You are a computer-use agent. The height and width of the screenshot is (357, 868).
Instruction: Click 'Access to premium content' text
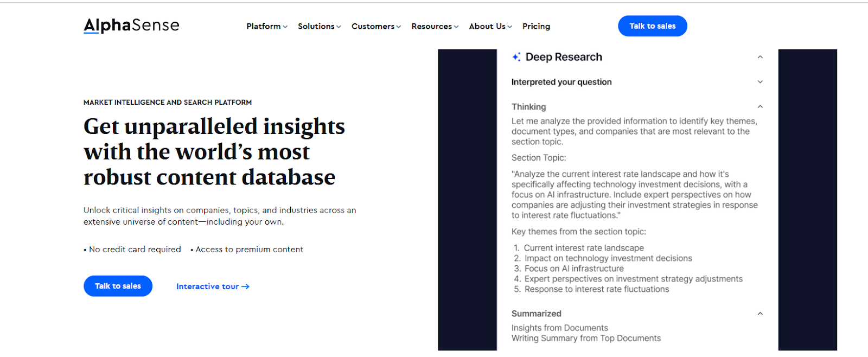249,249
